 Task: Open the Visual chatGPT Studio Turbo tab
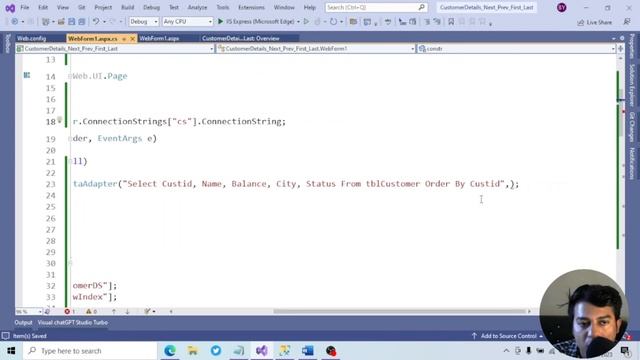tap(73, 322)
